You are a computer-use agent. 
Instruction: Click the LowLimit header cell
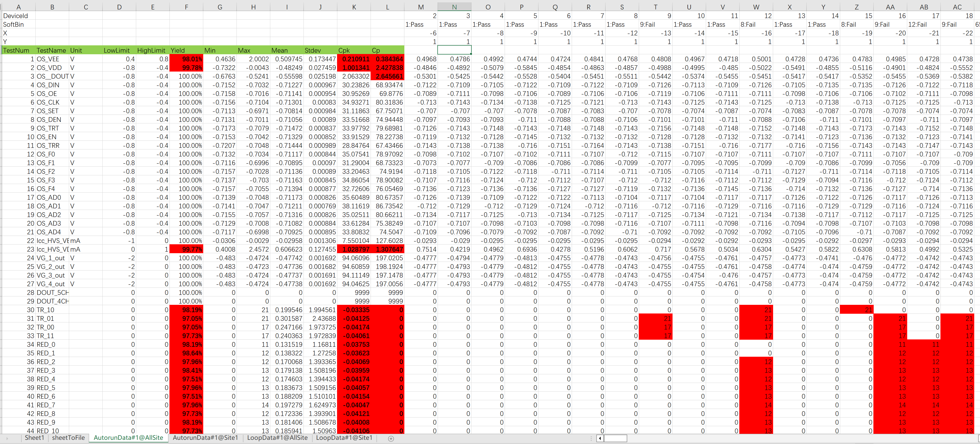119,50
